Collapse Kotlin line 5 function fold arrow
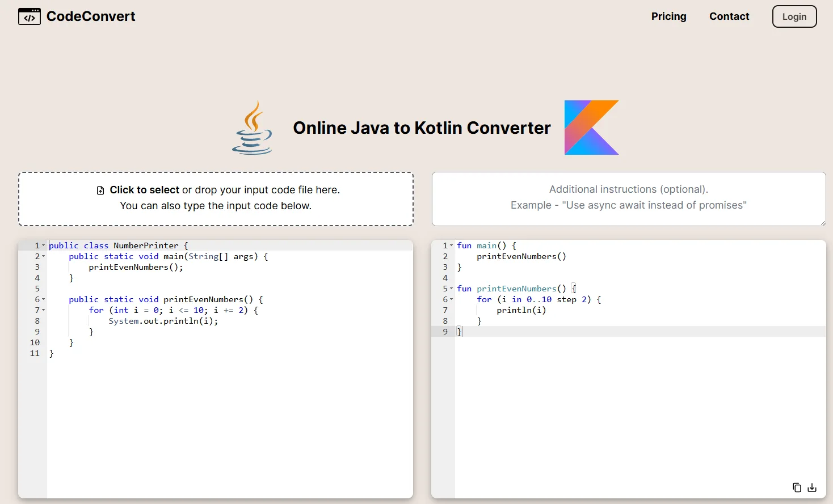The image size is (833, 504). pos(452,289)
